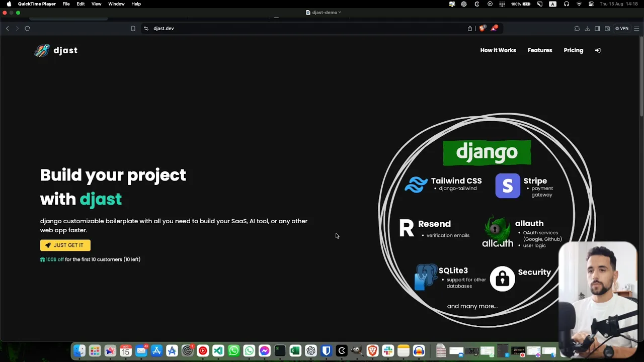644x362 pixels.
Task: Open Brave Shields lion icon
Action: 482,28
